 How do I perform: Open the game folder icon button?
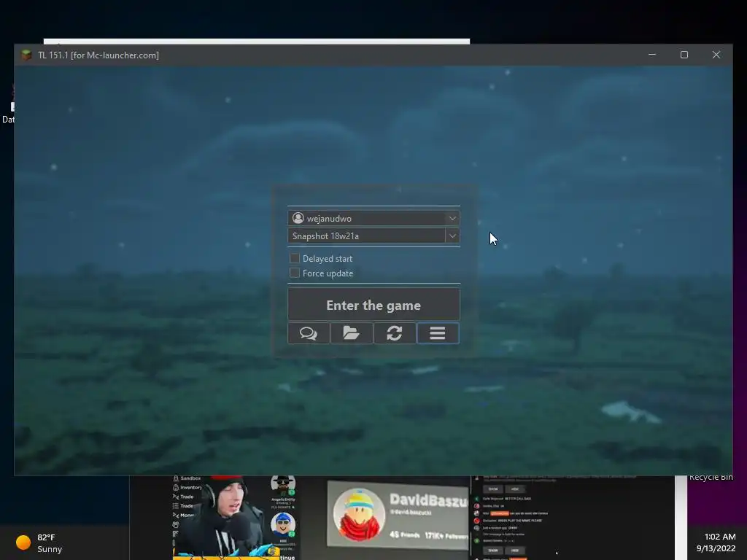coord(352,333)
